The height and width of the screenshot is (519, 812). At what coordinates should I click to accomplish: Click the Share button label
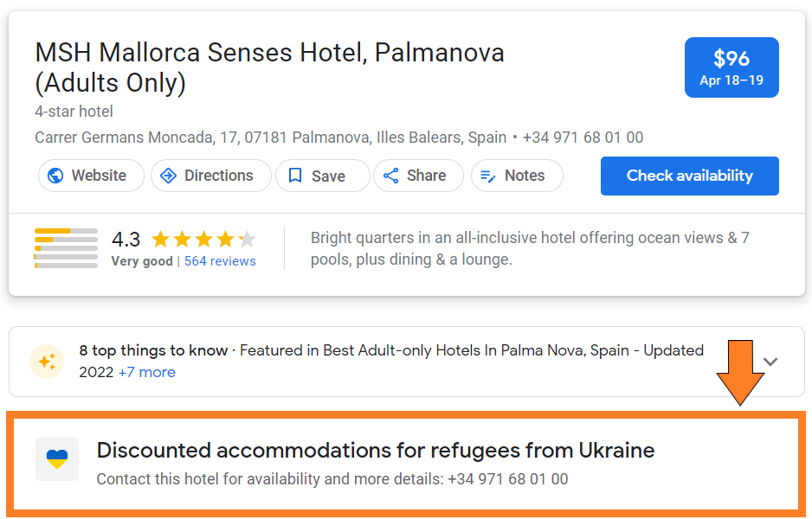pyautogui.click(x=426, y=176)
